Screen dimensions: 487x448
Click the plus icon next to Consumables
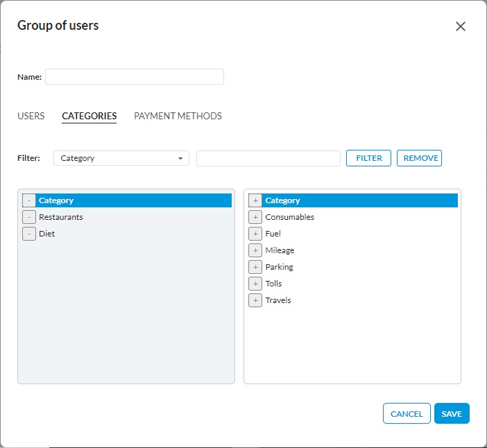point(255,217)
